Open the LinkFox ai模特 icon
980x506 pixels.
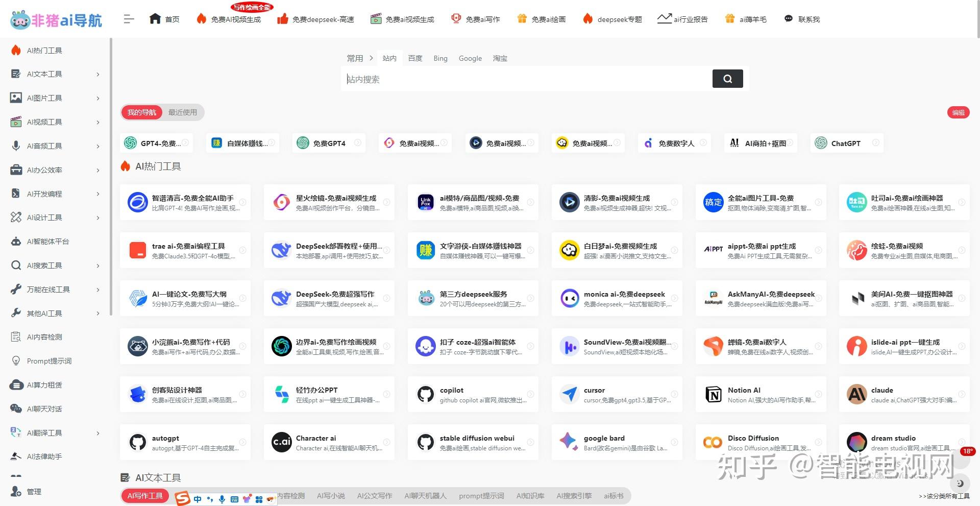click(x=425, y=202)
